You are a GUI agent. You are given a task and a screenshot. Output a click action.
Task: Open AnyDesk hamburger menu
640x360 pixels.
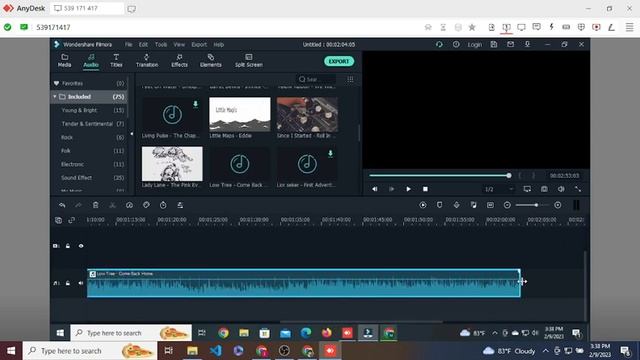coord(629,27)
